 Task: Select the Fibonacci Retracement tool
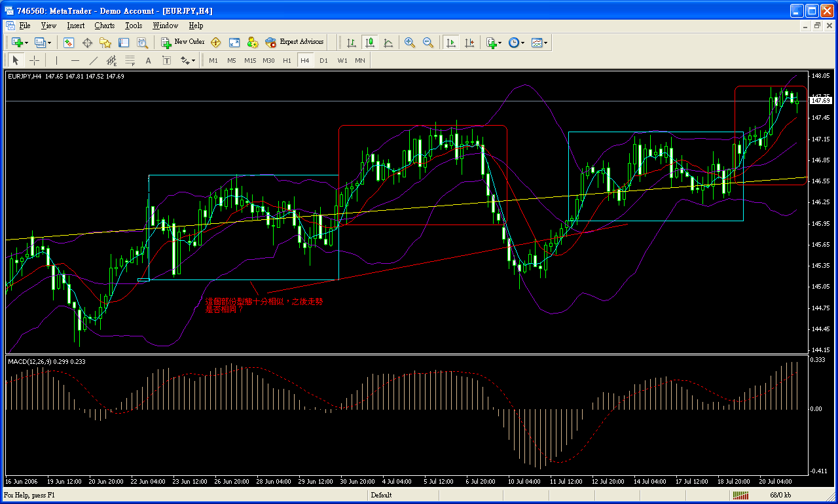(130, 60)
